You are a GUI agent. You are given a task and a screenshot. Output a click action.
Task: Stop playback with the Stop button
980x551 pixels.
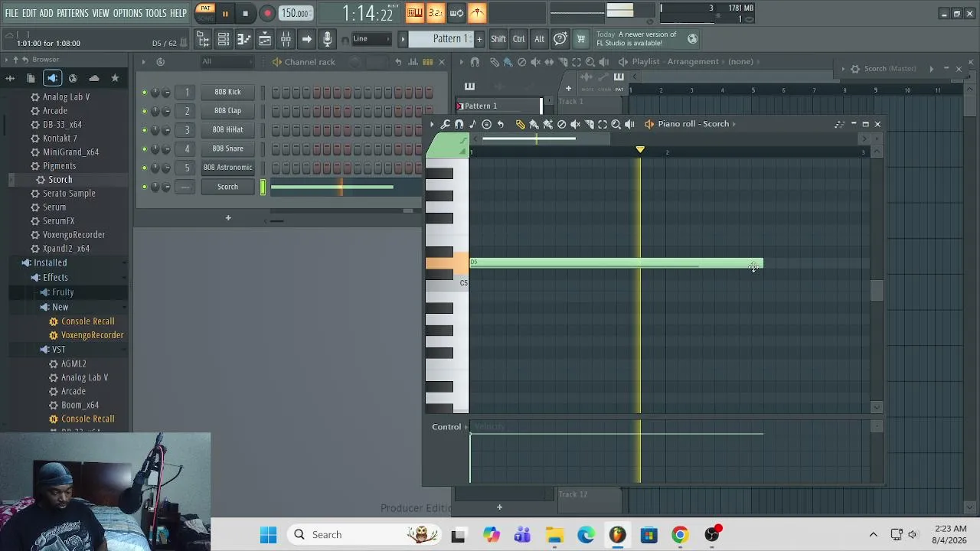[x=245, y=13]
